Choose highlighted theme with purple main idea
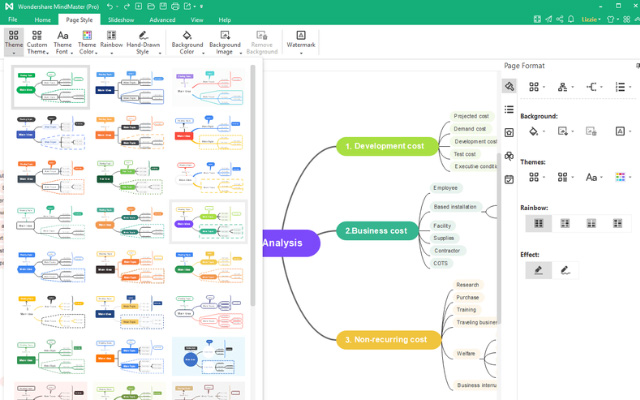Image resolution: width=640 pixels, height=400 pixels. (x=209, y=222)
